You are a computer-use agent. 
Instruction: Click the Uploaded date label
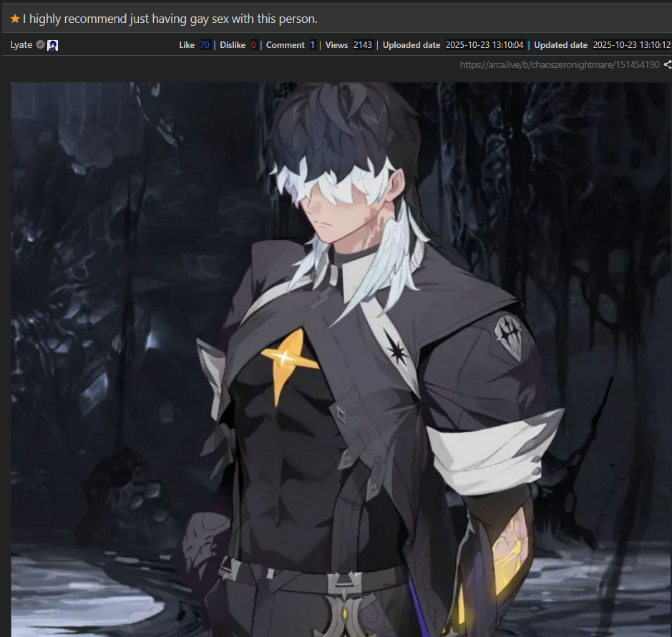pos(412,45)
